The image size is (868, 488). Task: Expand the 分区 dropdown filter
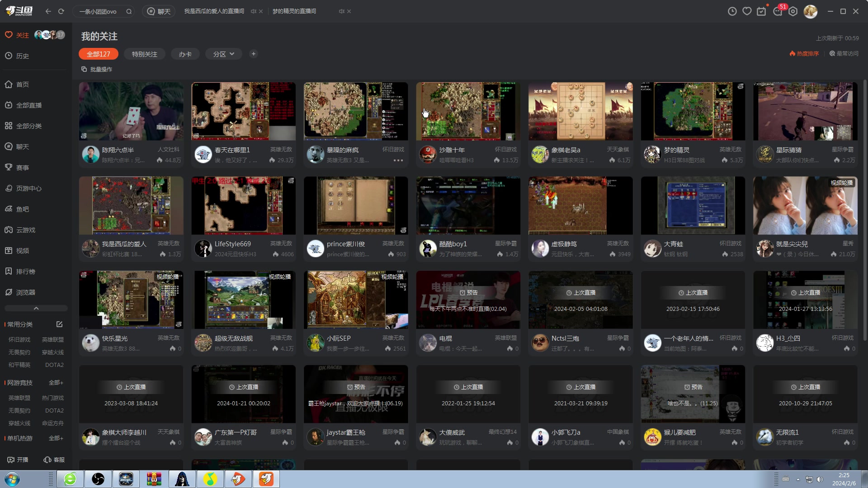(x=224, y=54)
